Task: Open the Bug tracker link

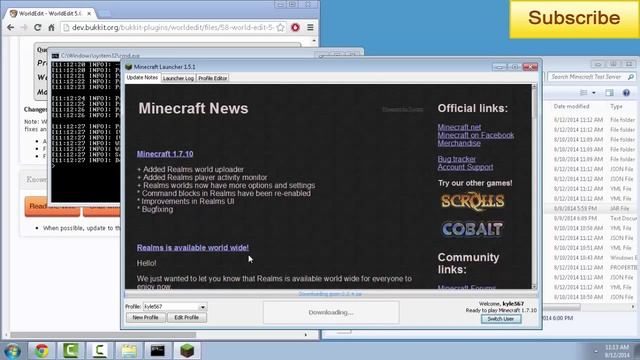Action: coord(456,159)
